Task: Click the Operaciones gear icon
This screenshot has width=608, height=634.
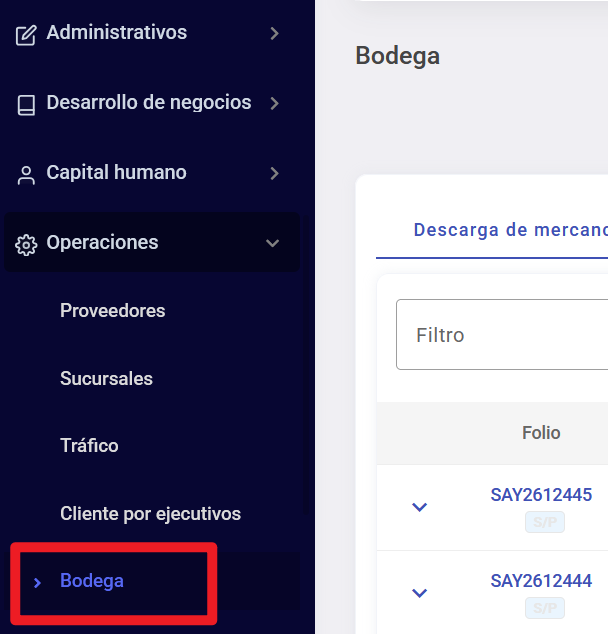Action: (x=26, y=245)
